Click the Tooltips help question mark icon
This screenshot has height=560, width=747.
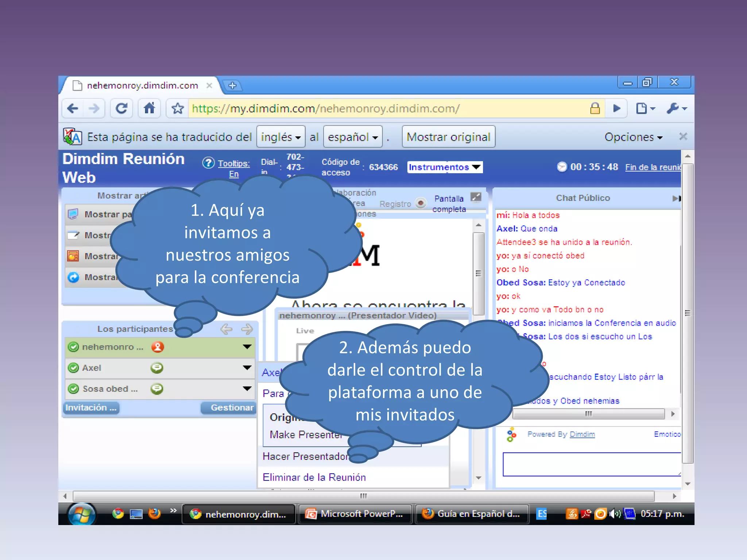tap(209, 163)
